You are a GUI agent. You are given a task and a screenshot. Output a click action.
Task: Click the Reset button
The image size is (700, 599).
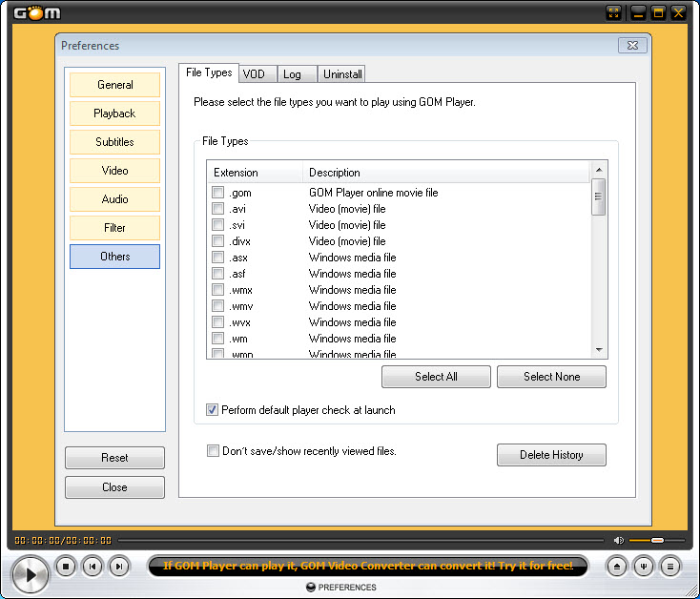point(114,458)
